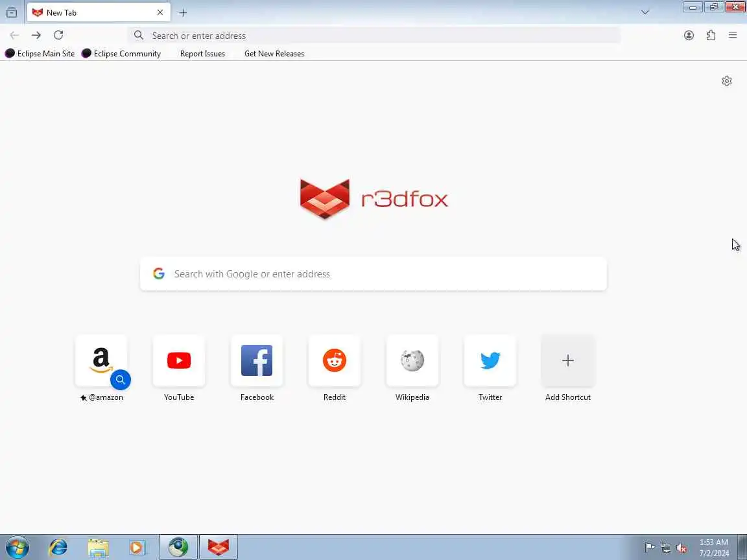
Task: Open Action Center flag in tray
Action: (x=649, y=548)
